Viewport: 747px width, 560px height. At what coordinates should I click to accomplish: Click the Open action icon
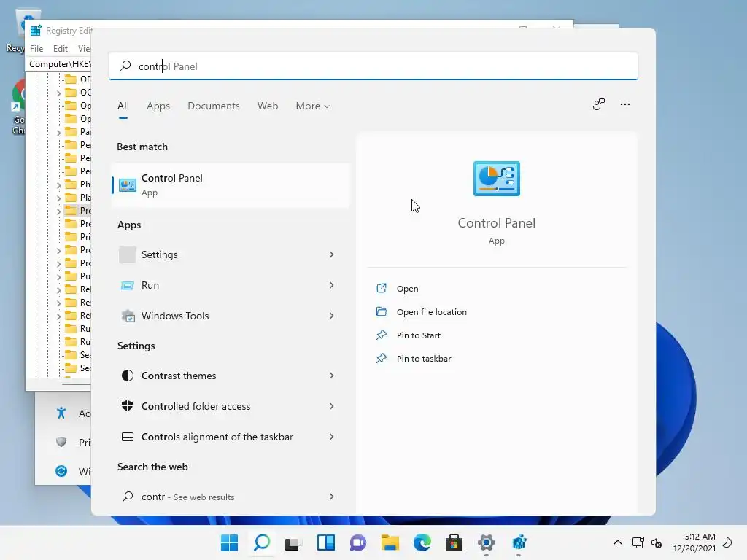coord(381,288)
